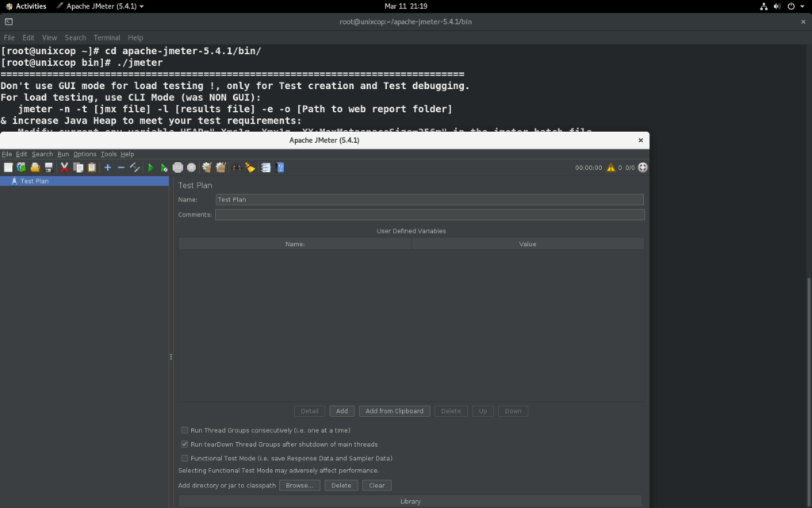
Task: Click the Toggle enable/disable icon
Action: tap(135, 167)
